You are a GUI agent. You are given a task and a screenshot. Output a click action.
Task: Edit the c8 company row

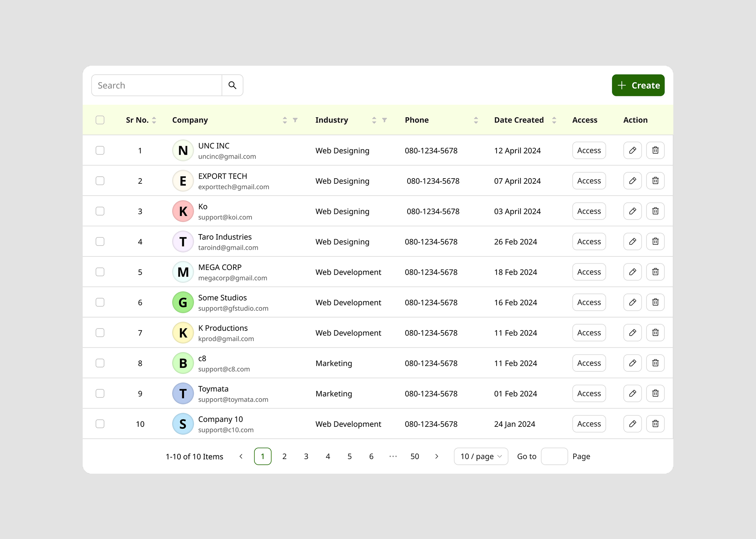[x=632, y=363]
